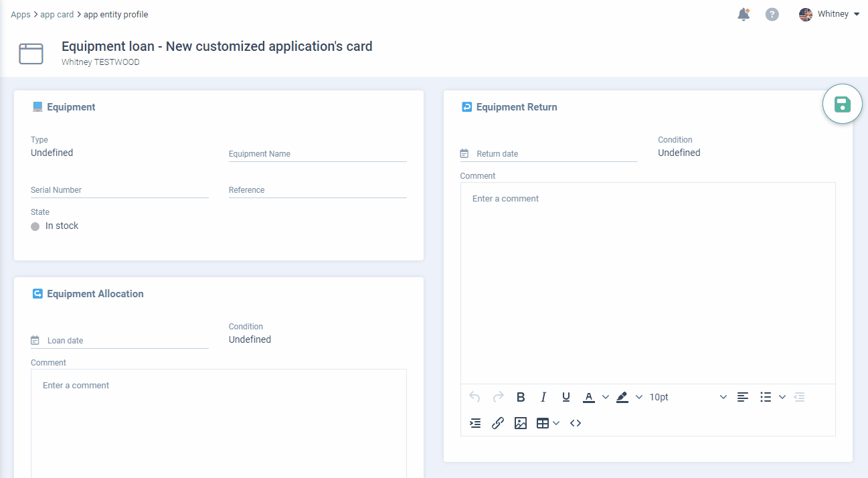Click the application card window icon
This screenshot has width=868, height=478.
[31, 54]
